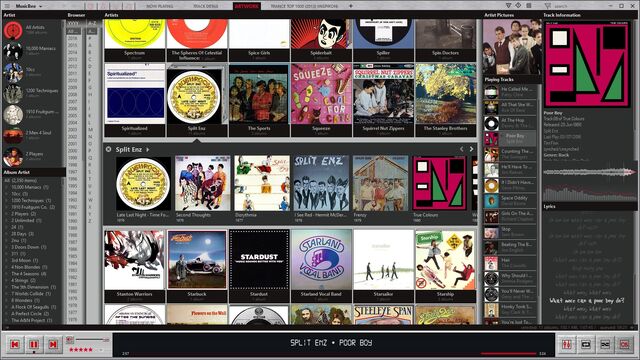Show next Split Enz albums

(x=471, y=149)
